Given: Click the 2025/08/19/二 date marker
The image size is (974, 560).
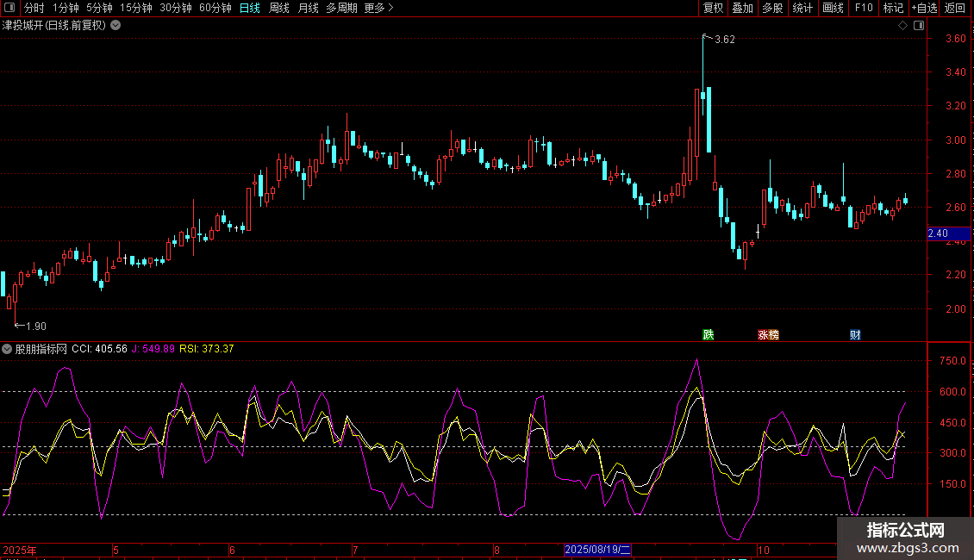Looking at the screenshot, I should click(x=597, y=550).
